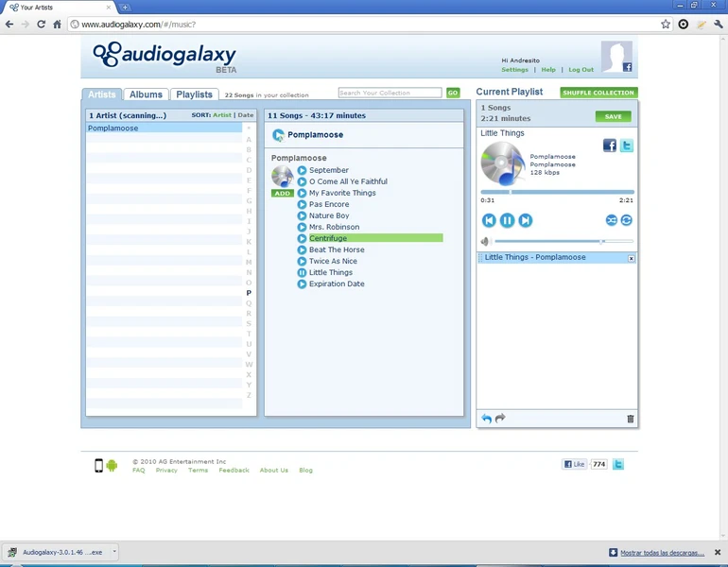Switch to the Albums tab
The width and height of the screenshot is (728, 567).
(146, 94)
